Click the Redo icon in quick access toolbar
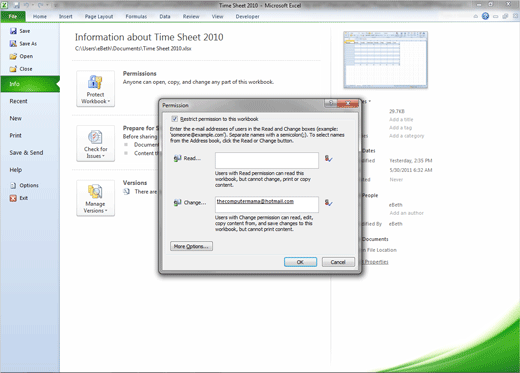 pos(40,5)
